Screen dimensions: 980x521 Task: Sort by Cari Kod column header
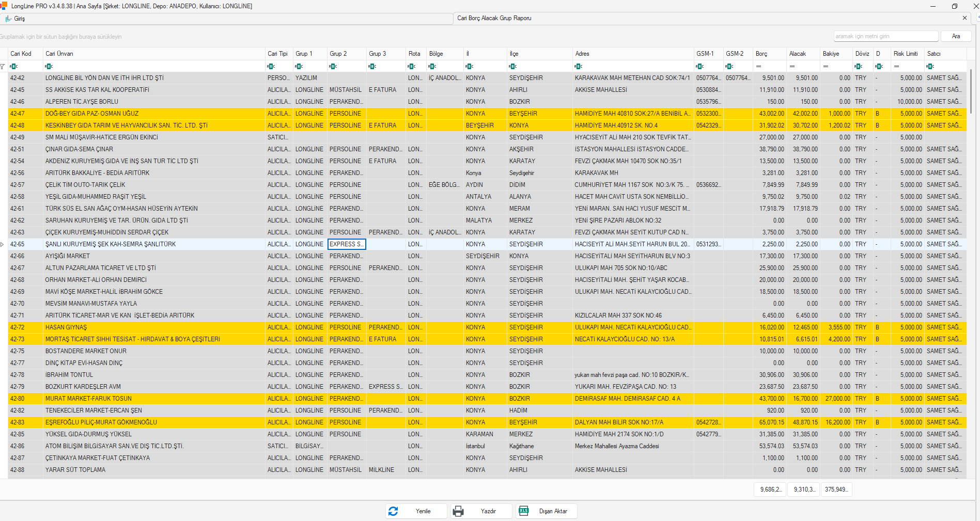point(25,54)
